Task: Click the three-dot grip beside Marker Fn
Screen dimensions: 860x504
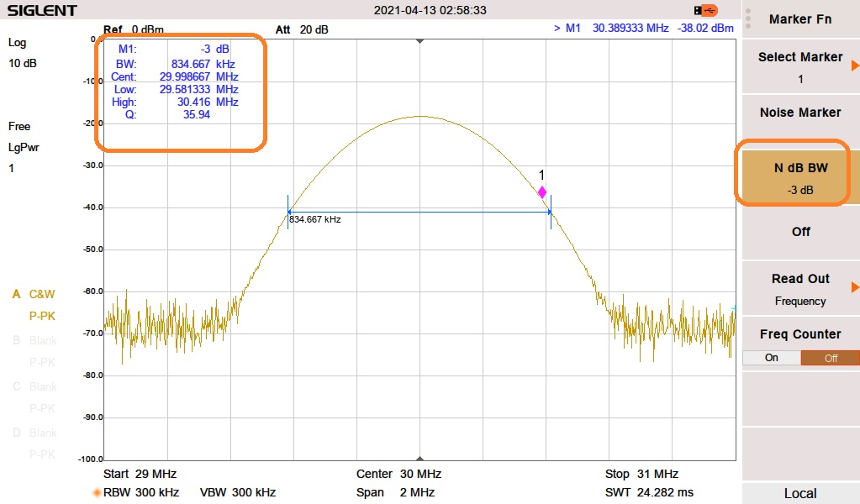Action: pos(747,18)
